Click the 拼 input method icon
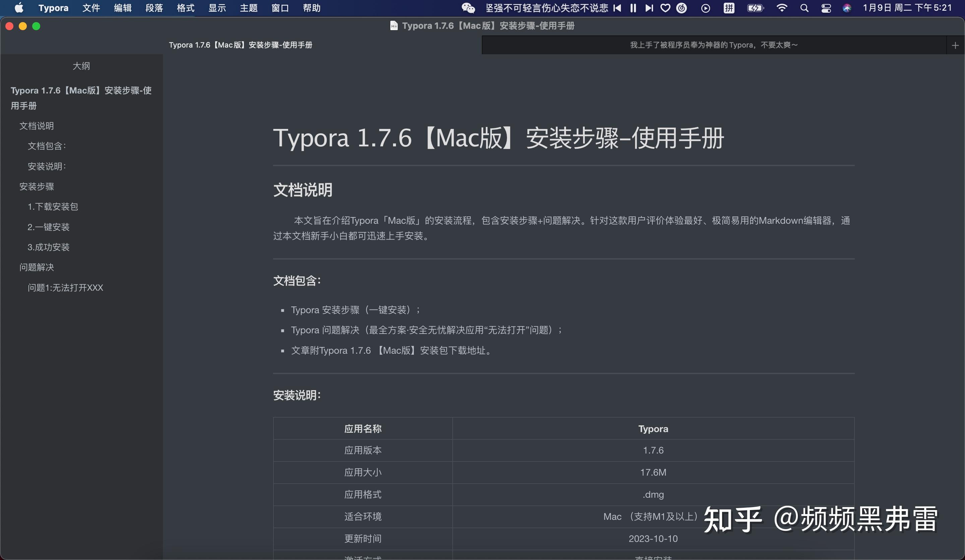Viewport: 965px width, 560px height. click(x=729, y=8)
